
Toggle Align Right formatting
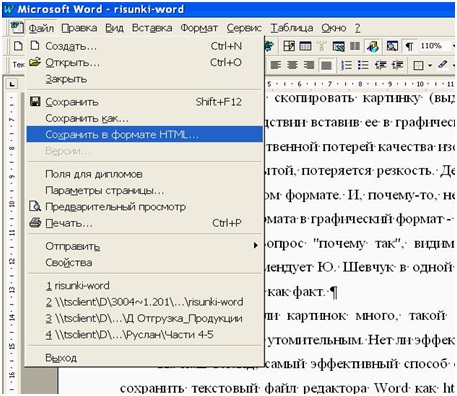[x=309, y=65]
